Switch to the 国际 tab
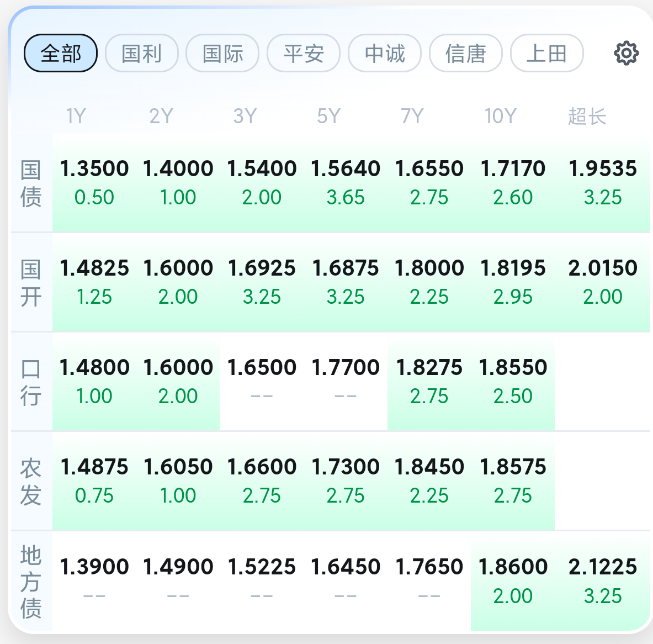 pos(222,54)
